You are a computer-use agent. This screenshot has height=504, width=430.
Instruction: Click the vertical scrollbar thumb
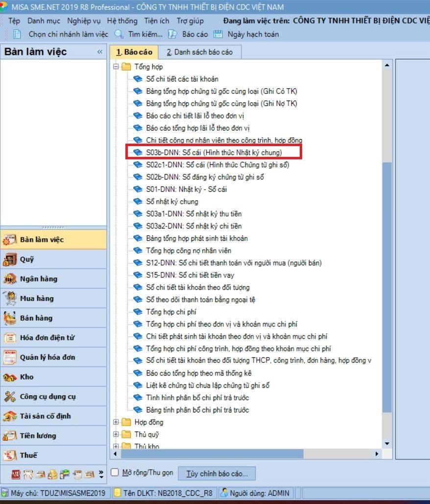(x=387, y=287)
